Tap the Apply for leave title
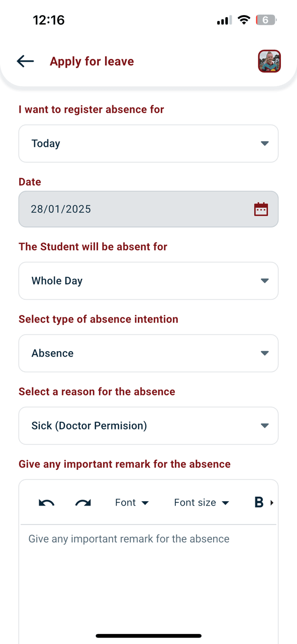This screenshot has height=644, width=297. click(92, 61)
